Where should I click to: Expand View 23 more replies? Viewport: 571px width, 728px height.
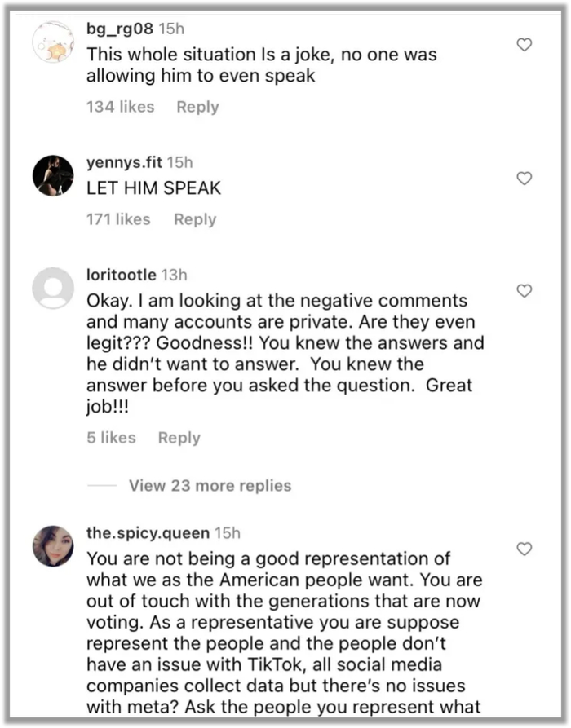[210, 486]
